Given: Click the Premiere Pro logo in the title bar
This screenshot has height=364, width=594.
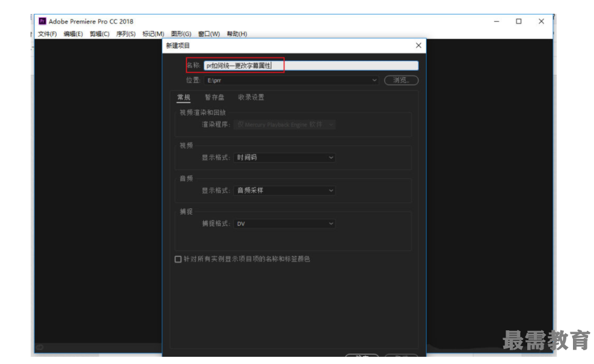Looking at the screenshot, I should point(41,21).
